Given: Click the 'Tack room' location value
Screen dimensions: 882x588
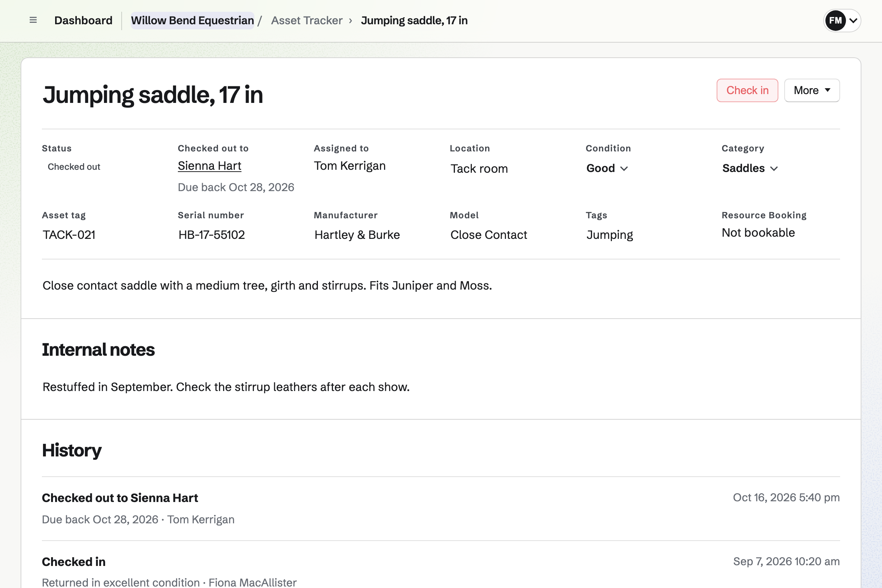Looking at the screenshot, I should [x=479, y=169].
